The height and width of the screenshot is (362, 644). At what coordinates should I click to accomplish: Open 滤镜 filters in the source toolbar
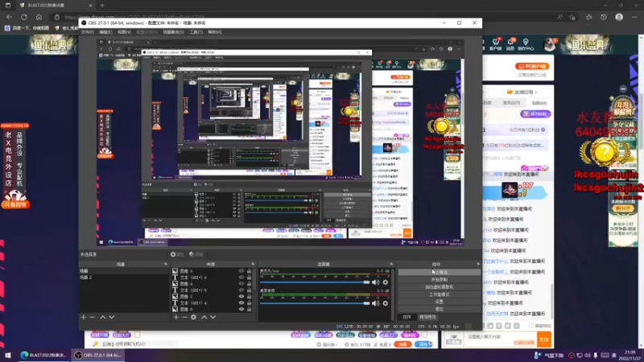click(x=196, y=254)
